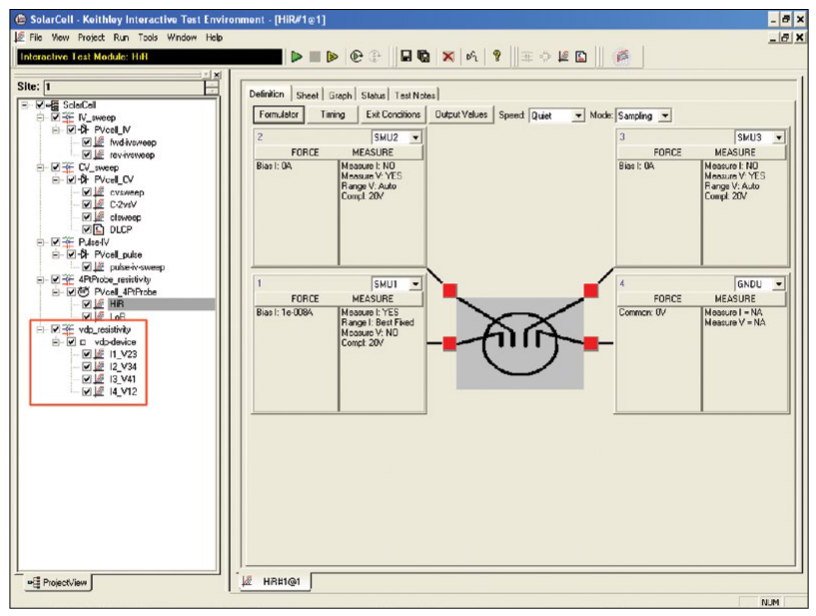The image size is (816, 616).
Task: Click the Save disk icon in toolbar
Action: tap(407, 57)
